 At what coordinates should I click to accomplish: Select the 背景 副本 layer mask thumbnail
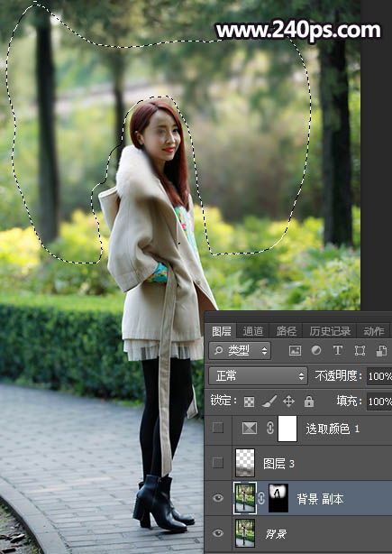pyautogui.click(x=278, y=499)
